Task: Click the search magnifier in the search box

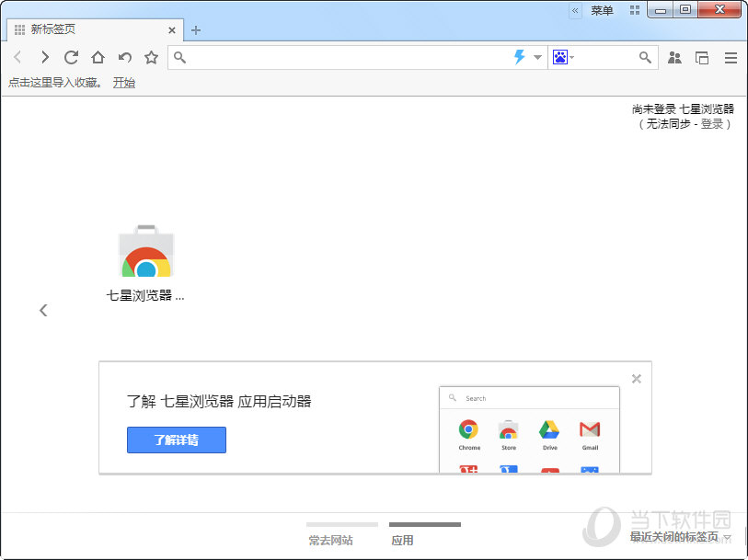Action: 645,57
